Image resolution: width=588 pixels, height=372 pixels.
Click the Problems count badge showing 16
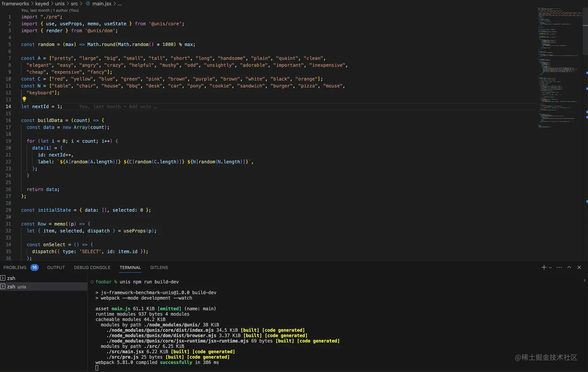click(35, 267)
